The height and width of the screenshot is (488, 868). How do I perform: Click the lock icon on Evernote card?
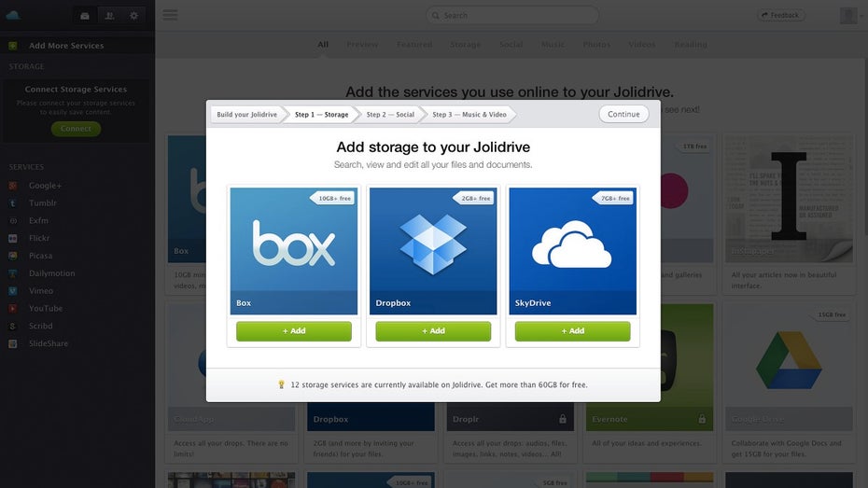tap(702, 419)
